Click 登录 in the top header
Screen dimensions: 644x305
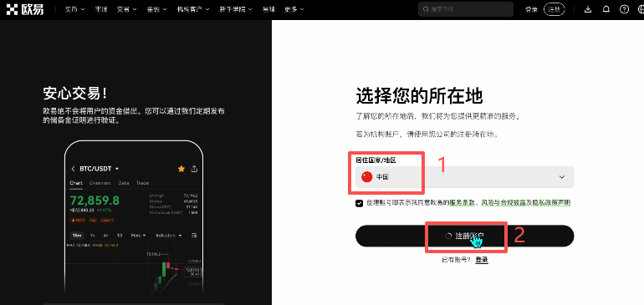[x=531, y=9]
